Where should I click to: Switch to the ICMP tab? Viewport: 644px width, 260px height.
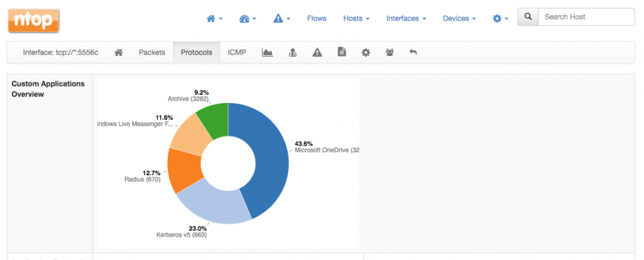pyautogui.click(x=237, y=53)
